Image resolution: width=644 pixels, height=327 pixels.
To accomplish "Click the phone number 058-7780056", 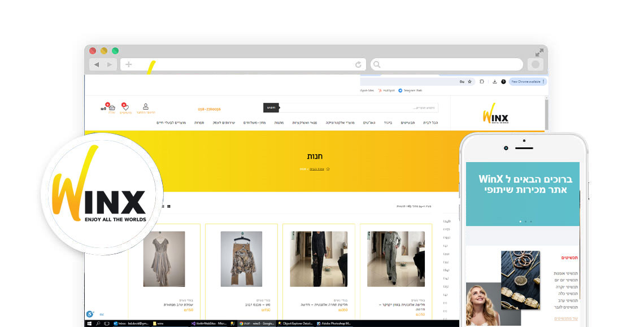I will click(x=209, y=109).
